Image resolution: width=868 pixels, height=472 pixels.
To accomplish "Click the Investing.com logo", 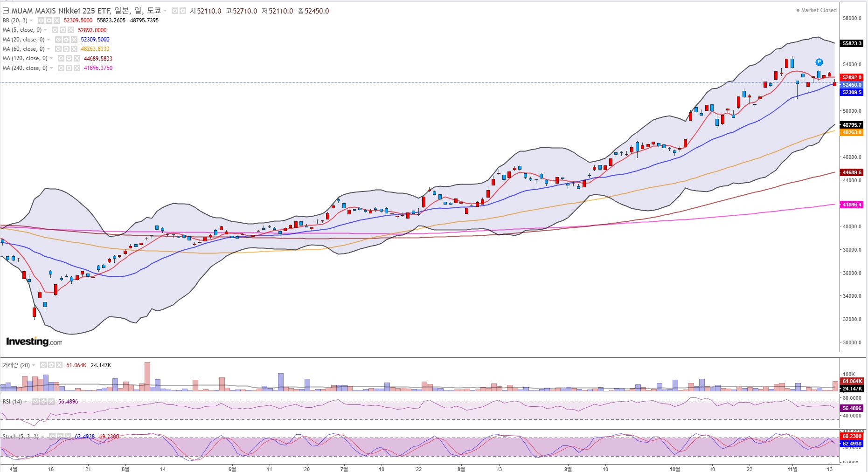I will (x=34, y=342).
